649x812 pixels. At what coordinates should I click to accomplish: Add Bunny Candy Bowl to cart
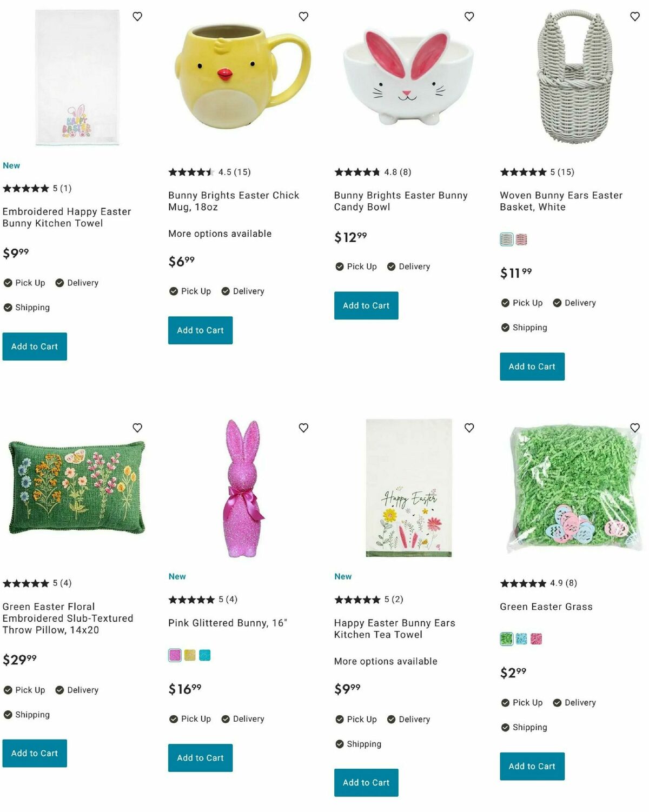point(366,305)
